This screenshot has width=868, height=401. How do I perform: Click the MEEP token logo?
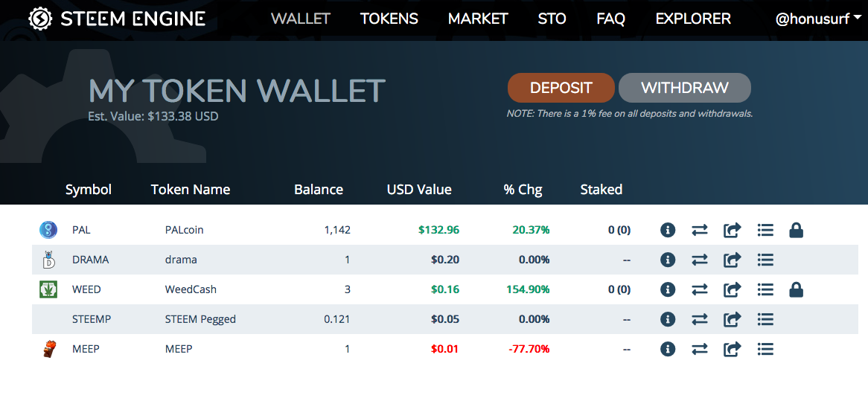48,349
